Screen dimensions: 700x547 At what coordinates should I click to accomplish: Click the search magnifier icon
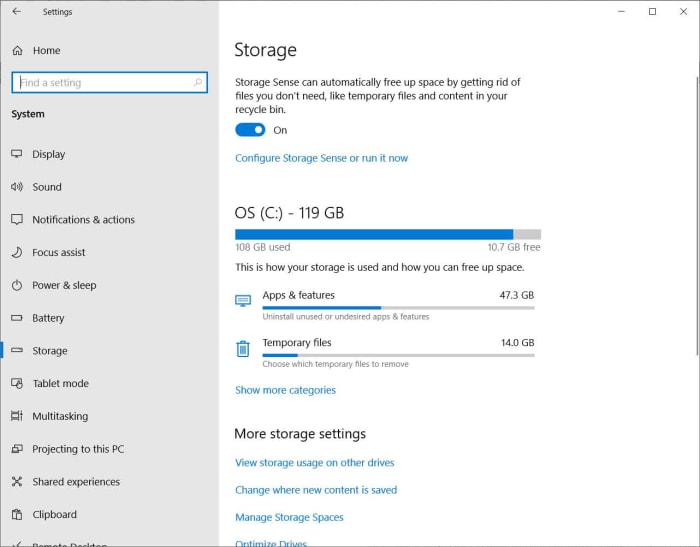tap(197, 83)
